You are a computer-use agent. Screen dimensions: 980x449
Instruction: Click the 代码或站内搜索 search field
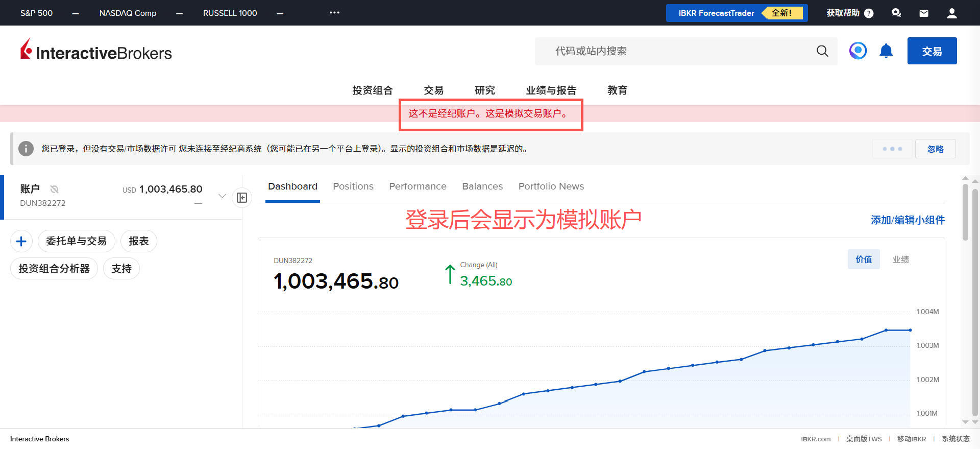coord(674,51)
